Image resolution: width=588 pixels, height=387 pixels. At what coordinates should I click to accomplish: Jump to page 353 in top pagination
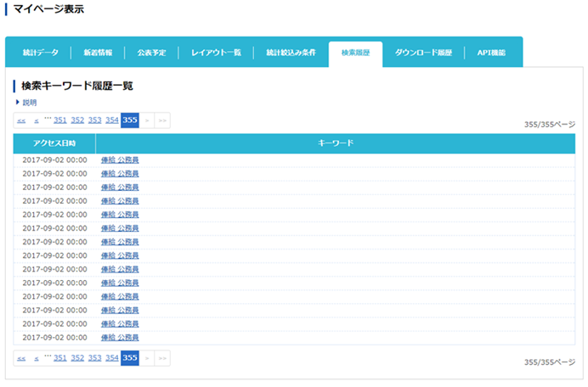point(94,121)
